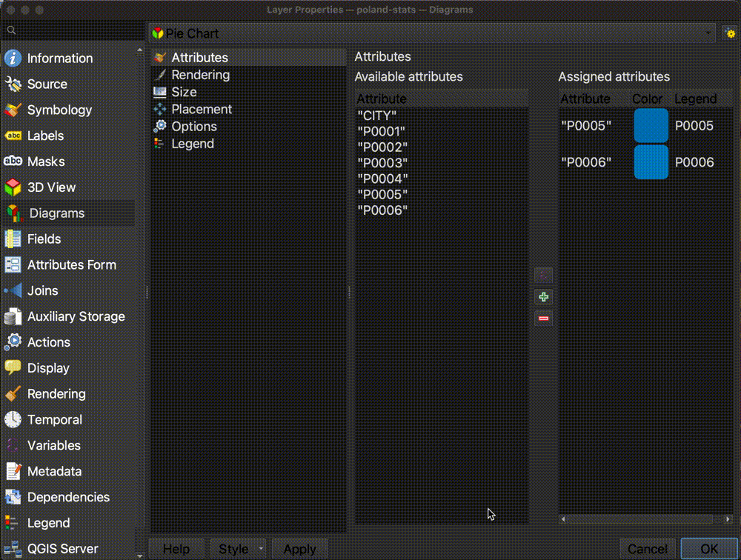
Task: Select the Variables icon
Action: [x=13, y=446]
